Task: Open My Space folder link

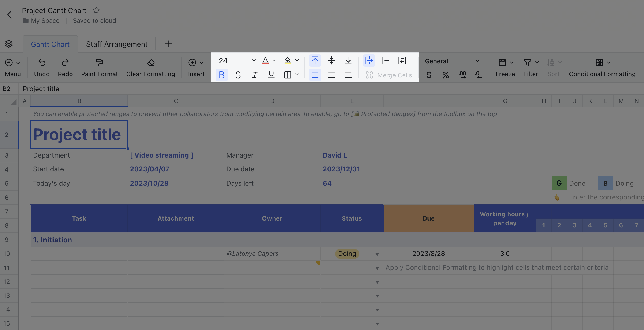Action: 41,20
